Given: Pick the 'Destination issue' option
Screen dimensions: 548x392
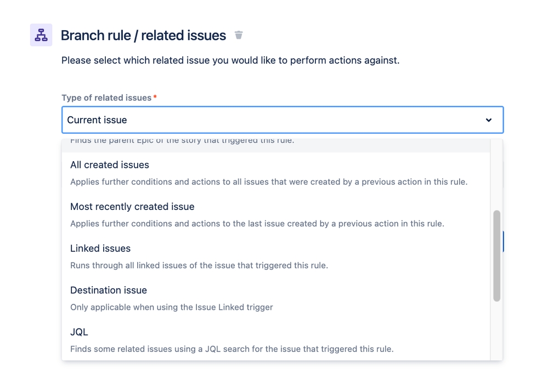Looking at the screenshot, I should [x=109, y=290].
